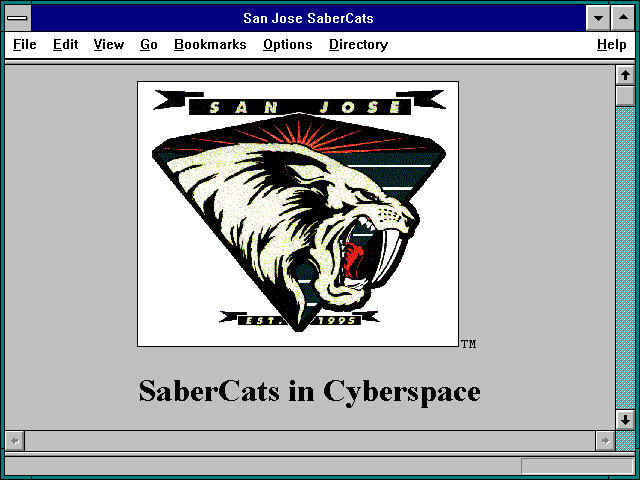Image resolution: width=640 pixels, height=480 pixels.
Task: Click the TM mark beside the logo
Action: pos(469,344)
